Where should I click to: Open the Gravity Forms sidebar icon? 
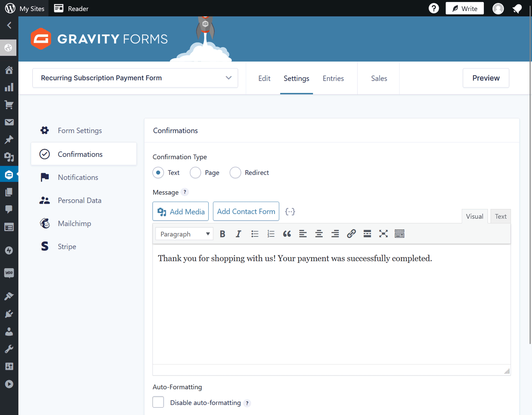click(x=9, y=175)
